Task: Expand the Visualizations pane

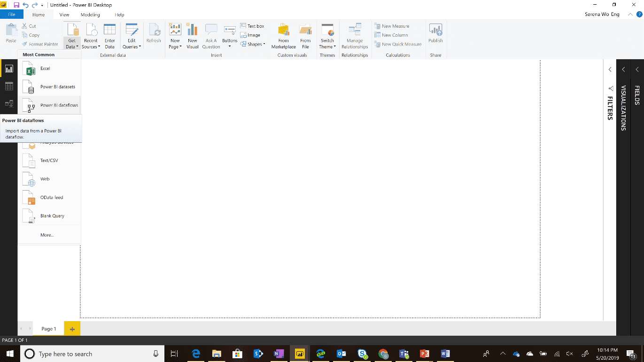Action: (623, 69)
